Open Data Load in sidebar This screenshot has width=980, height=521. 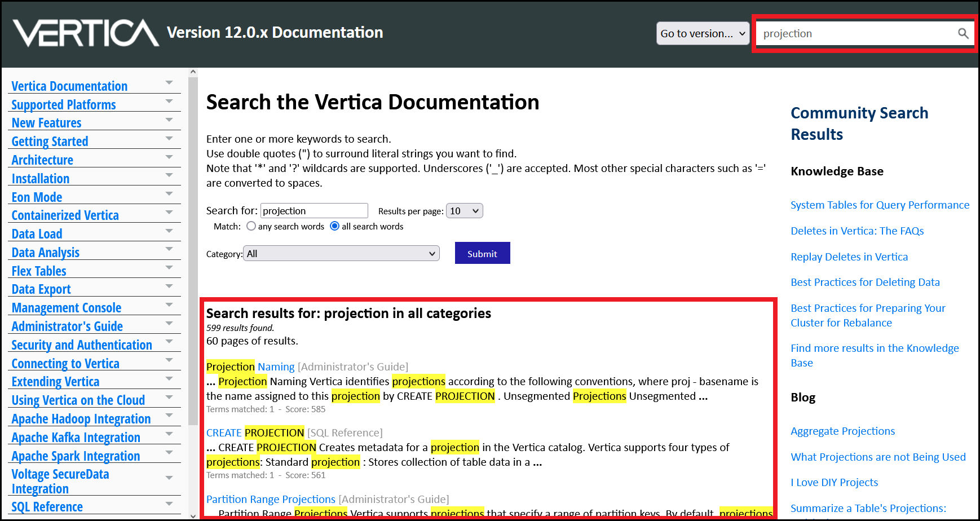point(37,234)
